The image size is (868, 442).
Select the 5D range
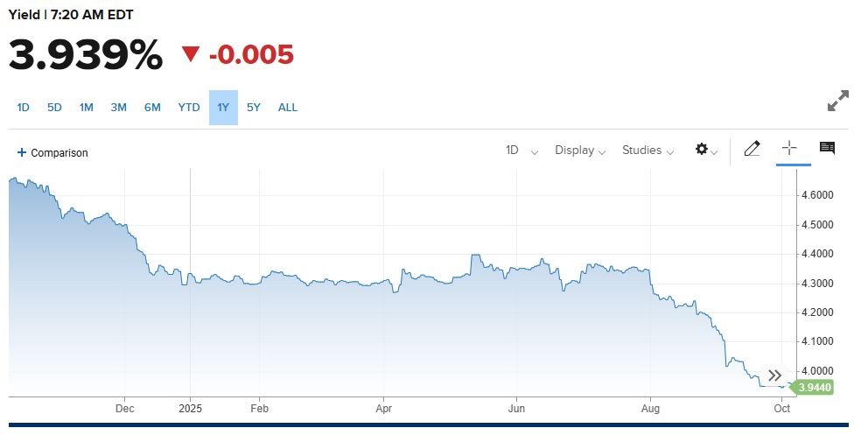(54, 108)
